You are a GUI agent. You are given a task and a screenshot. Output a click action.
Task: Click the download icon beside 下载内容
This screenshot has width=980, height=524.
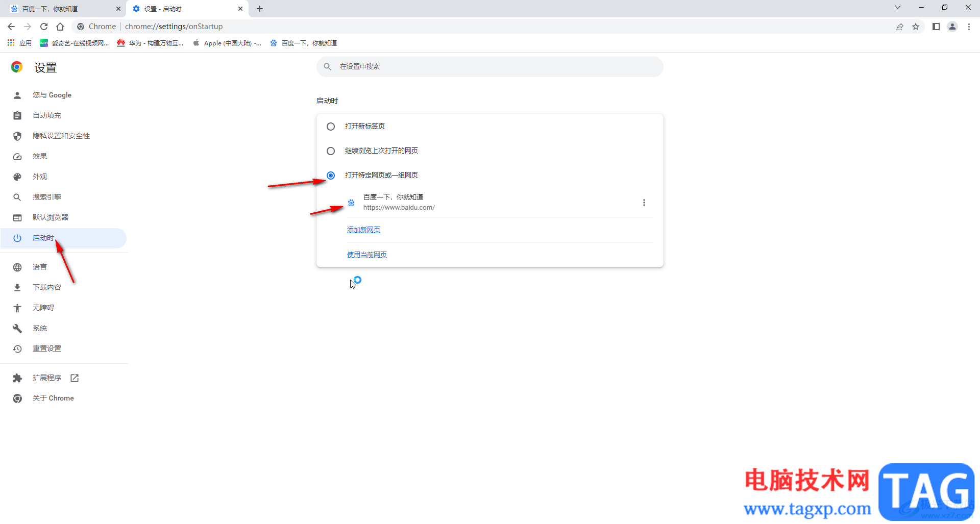tap(17, 288)
